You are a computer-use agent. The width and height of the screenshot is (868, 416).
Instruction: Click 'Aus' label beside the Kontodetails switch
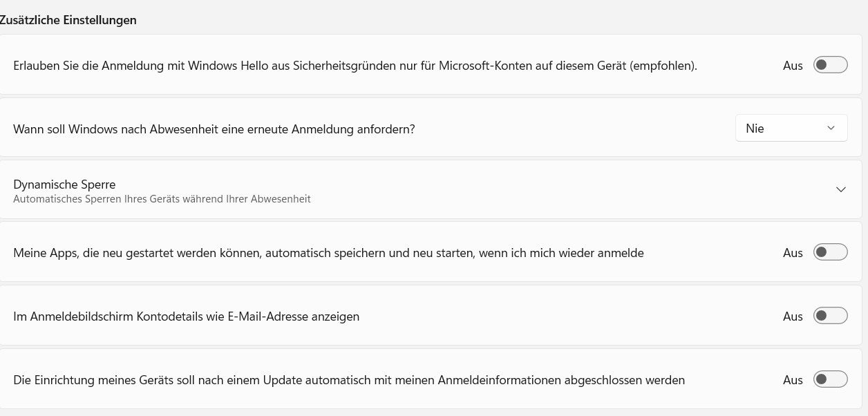point(793,316)
